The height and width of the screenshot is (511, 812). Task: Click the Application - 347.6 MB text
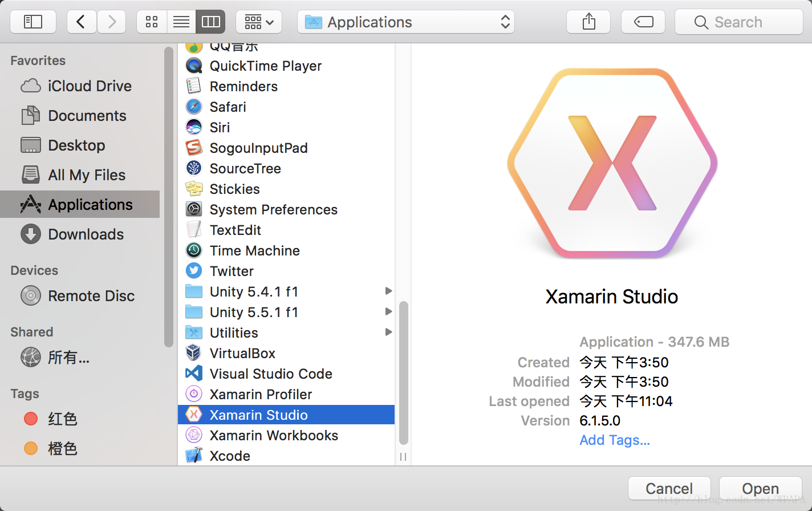[655, 342]
